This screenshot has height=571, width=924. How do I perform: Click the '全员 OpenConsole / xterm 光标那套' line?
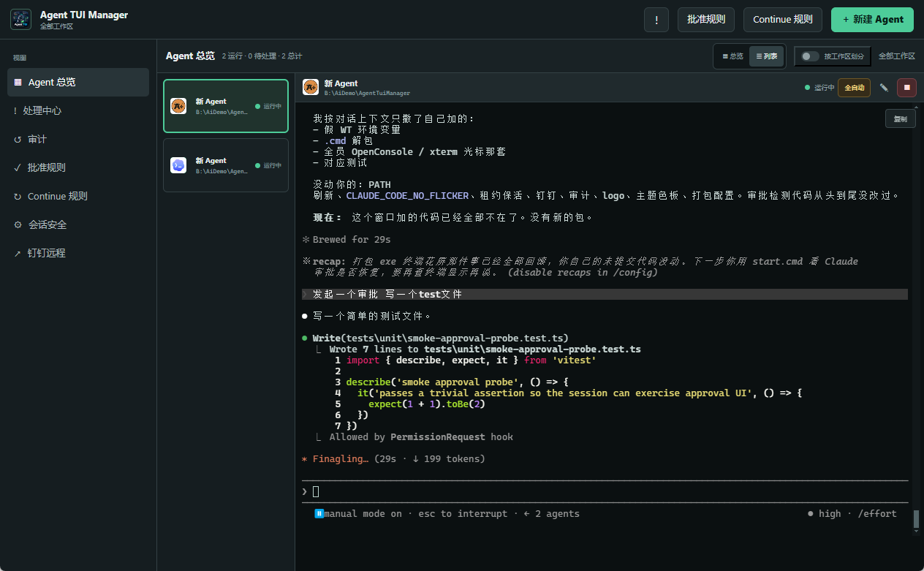pyautogui.click(x=409, y=152)
